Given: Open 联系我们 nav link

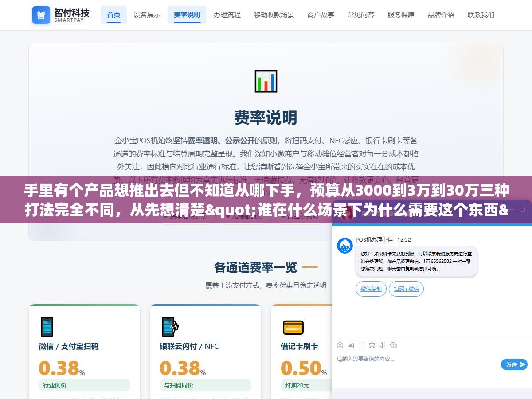Looking at the screenshot, I should point(481,15).
